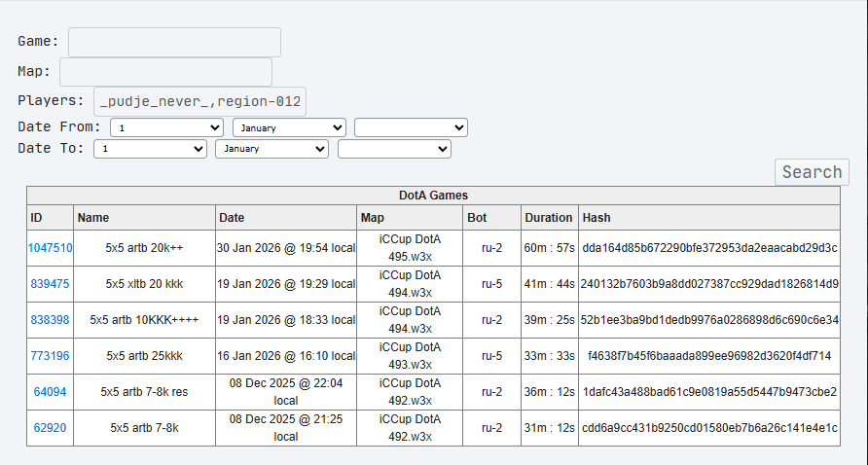Open game ID 62920 link

pos(50,428)
